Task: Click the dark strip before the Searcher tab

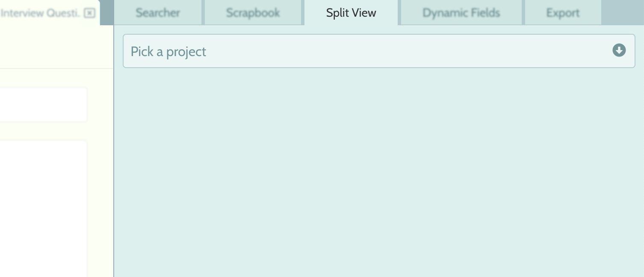Action: [x=107, y=12]
